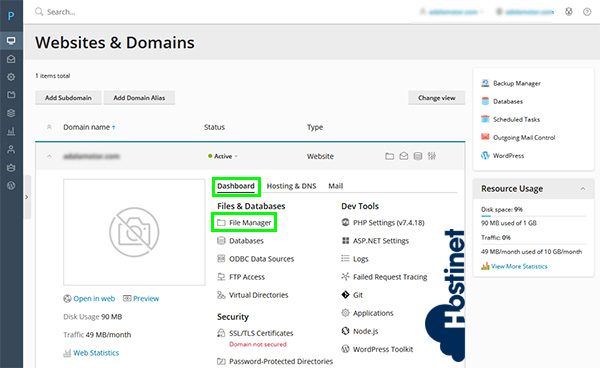Open the gear icon in the sidebar
Image resolution: width=600 pixels, height=368 pixels.
[11, 77]
